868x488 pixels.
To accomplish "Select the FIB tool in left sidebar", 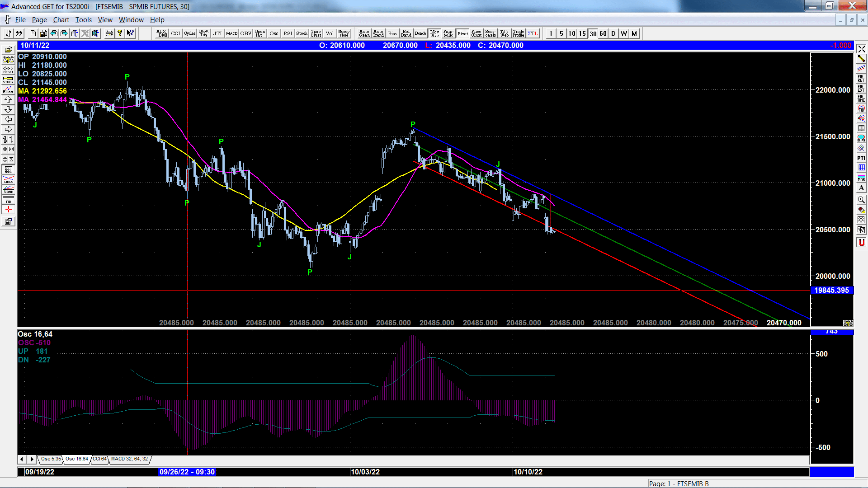I will click(x=8, y=200).
